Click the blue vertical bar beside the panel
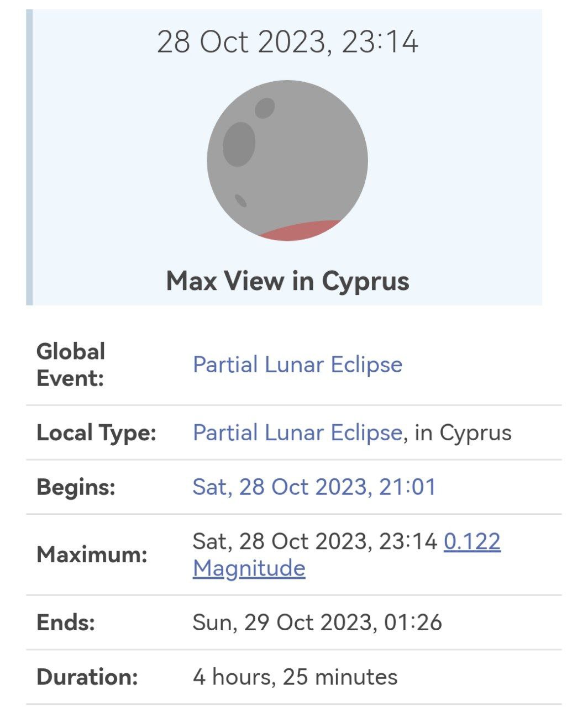Screen dimensions: 588x707 click(x=29, y=157)
